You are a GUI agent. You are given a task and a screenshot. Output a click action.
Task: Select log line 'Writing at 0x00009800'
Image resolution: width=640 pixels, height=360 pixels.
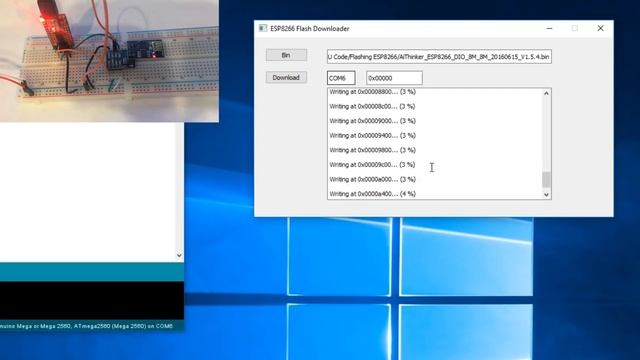pos(372,150)
